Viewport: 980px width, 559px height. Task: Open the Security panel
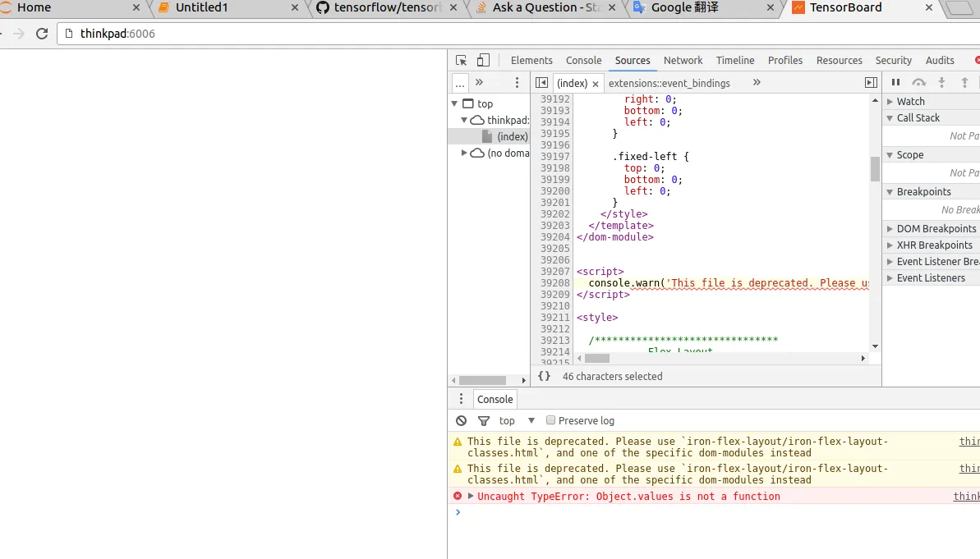click(893, 61)
